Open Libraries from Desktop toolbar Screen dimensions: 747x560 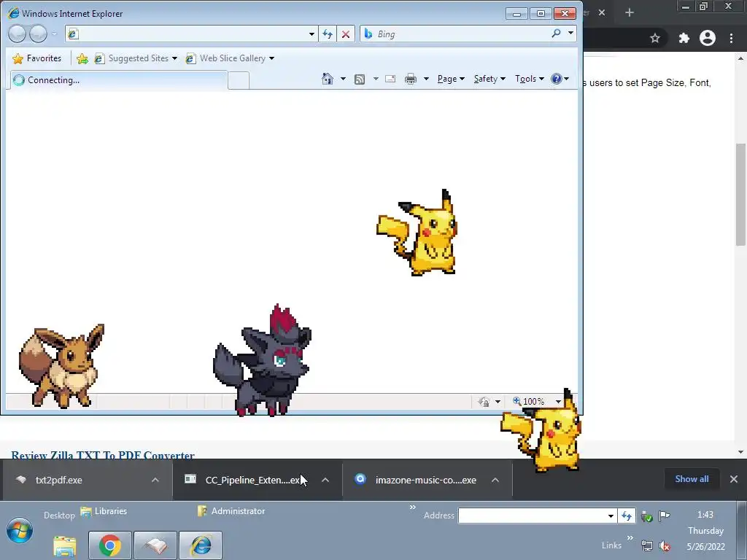(104, 511)
